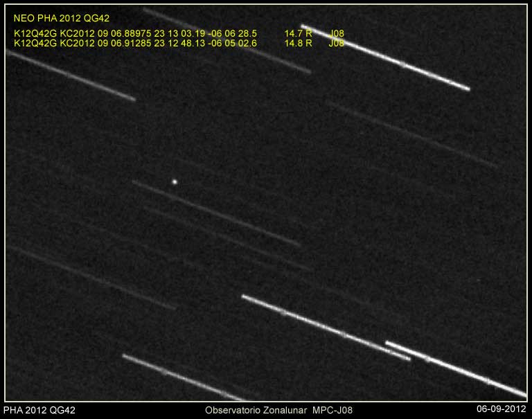The image size is (532, 419).
Task: Select the K12Q42G designation on first astrometry line
Action: click(35, 33)
